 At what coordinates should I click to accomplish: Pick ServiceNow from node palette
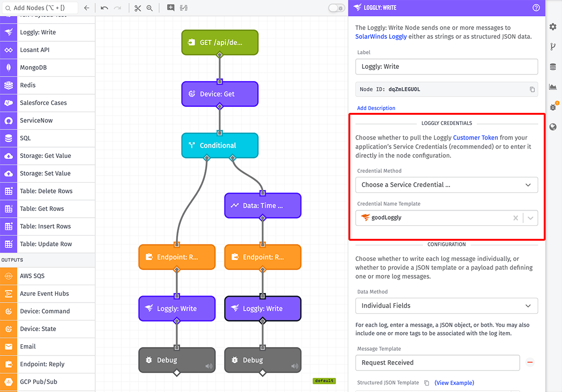[47, 120]
